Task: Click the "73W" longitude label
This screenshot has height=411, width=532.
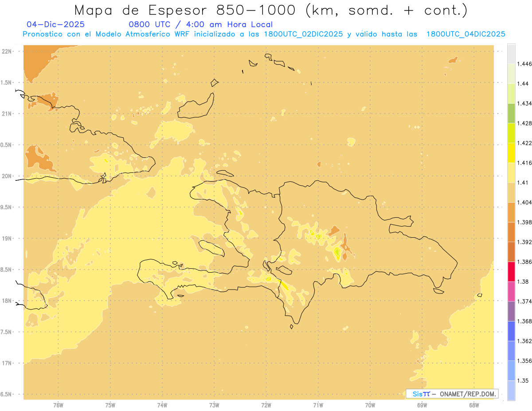Action: point(214,405)
